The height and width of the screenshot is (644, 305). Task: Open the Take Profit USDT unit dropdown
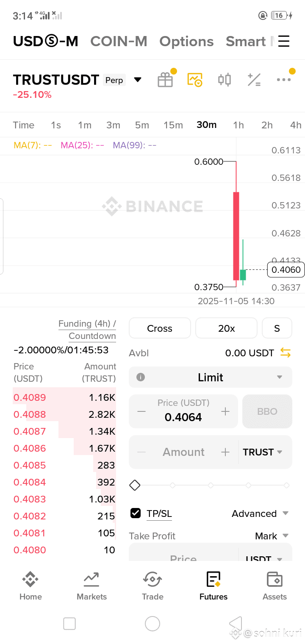pyautogui.click(x=264, y=558)
